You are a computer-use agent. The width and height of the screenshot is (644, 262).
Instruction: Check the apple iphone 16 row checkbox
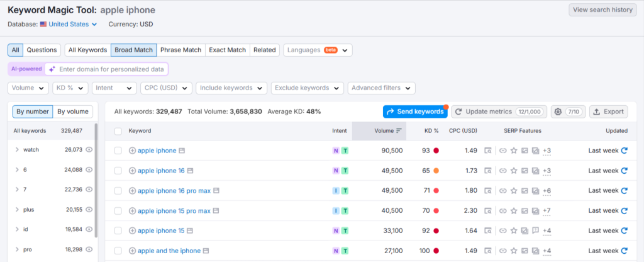pyautogui.click(x=118, y=171)
